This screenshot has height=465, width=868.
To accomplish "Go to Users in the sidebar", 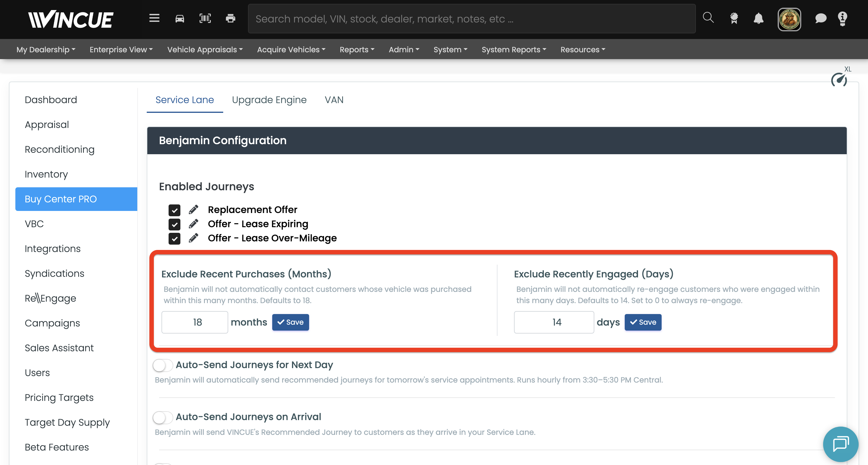I will click(76, 373).
